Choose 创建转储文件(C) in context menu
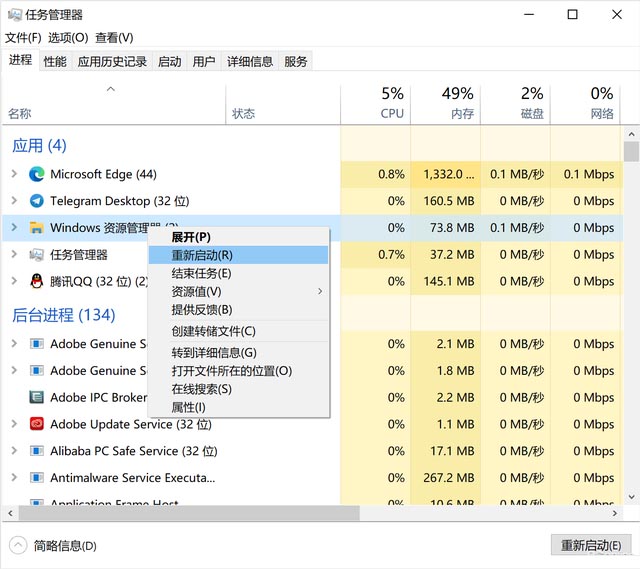Image resolution: width=640 pixels, height=569 pixels. (238, 331)
